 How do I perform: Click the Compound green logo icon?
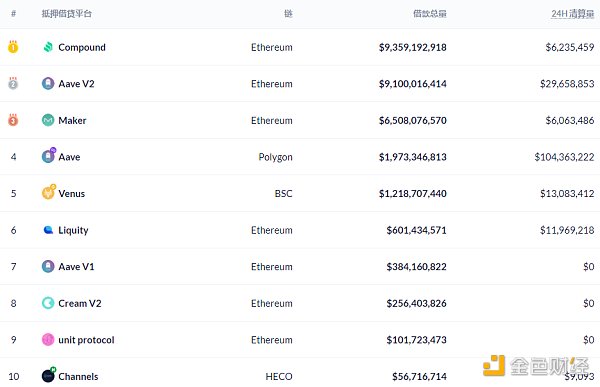(x=48, y=47)
